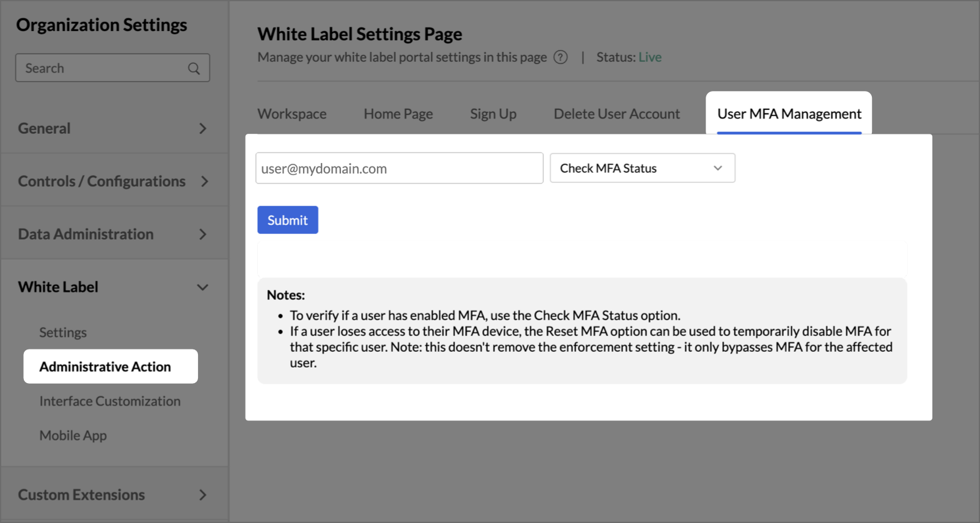The image size is (980, 523).
Task: Collapse the White Label section
Action: click(202, 287)
